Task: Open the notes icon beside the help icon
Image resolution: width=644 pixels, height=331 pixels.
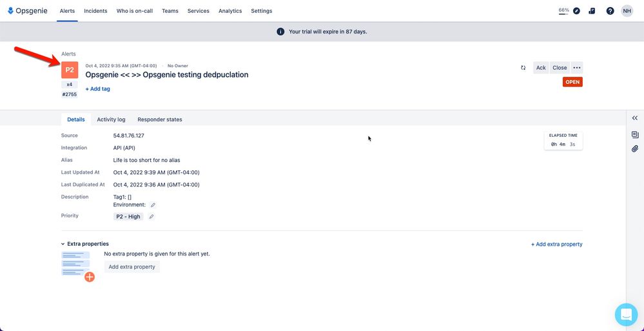Action: click(x=592, y=11)
